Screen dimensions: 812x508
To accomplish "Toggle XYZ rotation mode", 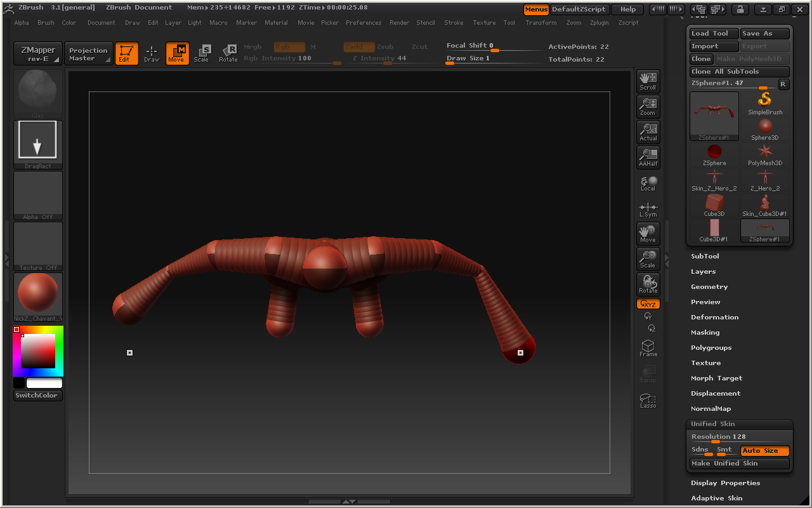I will click(648, 304).
